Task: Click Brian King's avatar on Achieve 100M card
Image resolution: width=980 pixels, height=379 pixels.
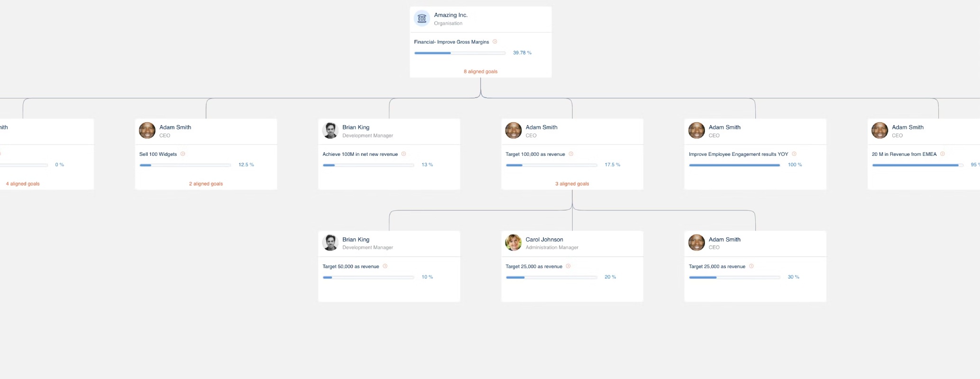Action: point(330,130)
